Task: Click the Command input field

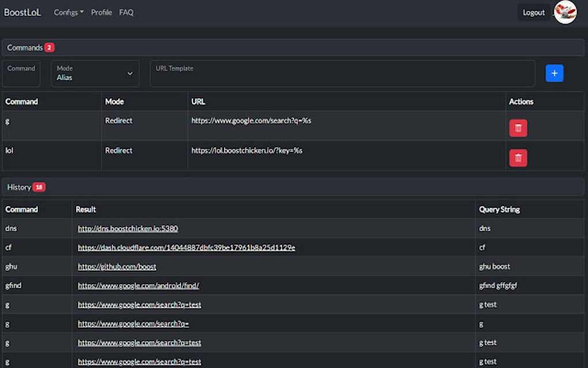Action: 21,73
